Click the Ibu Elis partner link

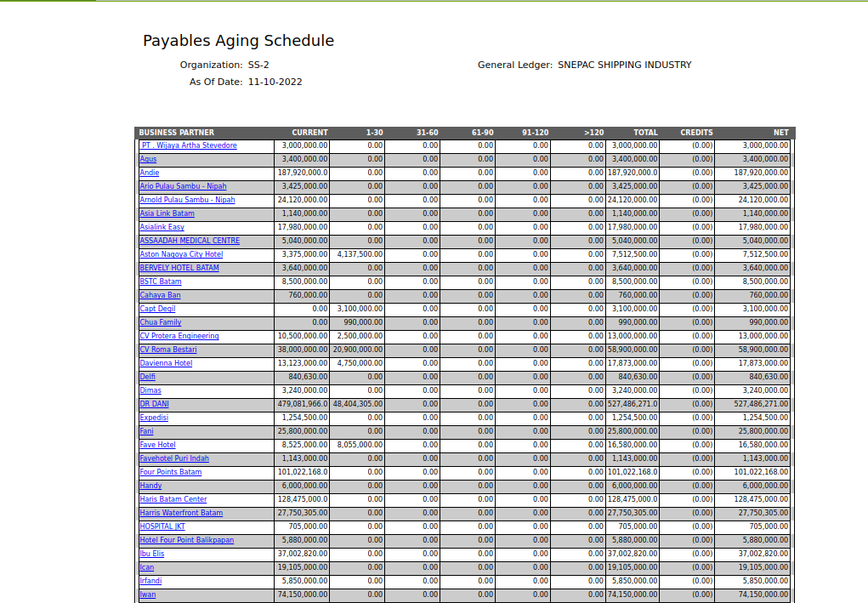click(x=152, y=554)
